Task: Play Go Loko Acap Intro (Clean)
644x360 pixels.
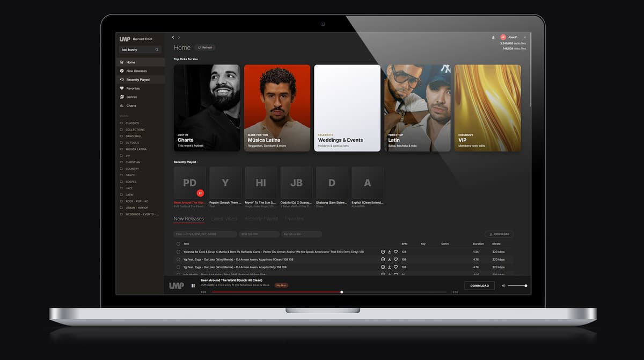Action: [383, 259]
